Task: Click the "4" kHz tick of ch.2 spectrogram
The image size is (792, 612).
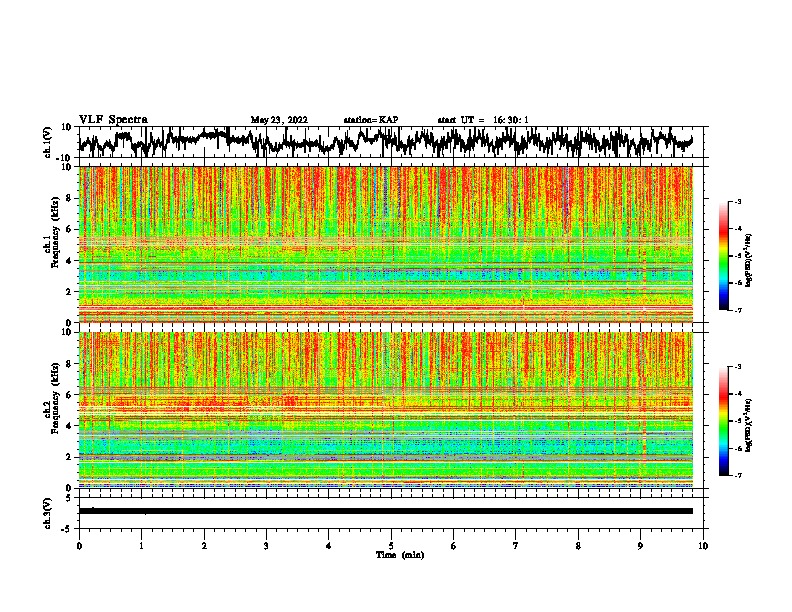Action: point(70,426)
